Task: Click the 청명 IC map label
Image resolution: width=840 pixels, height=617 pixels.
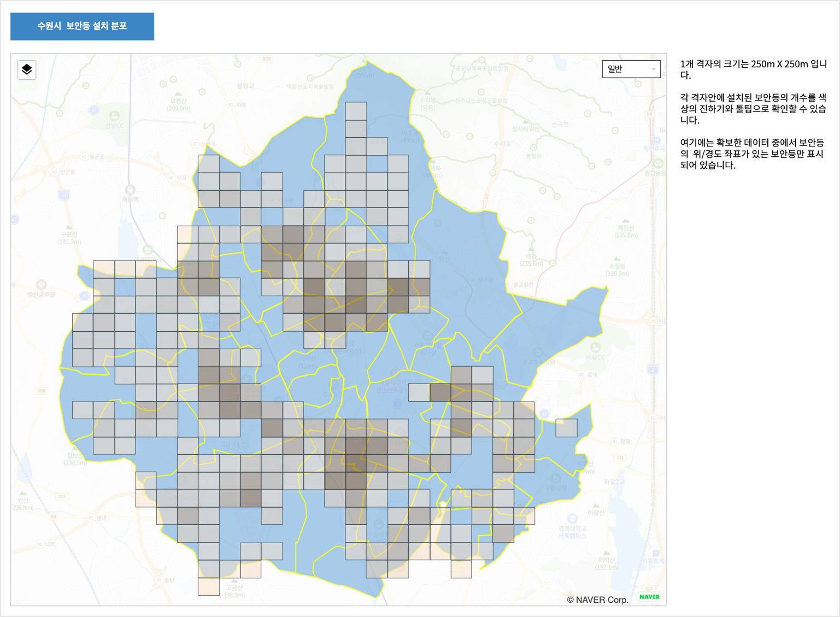Action: tap(621, 442)
